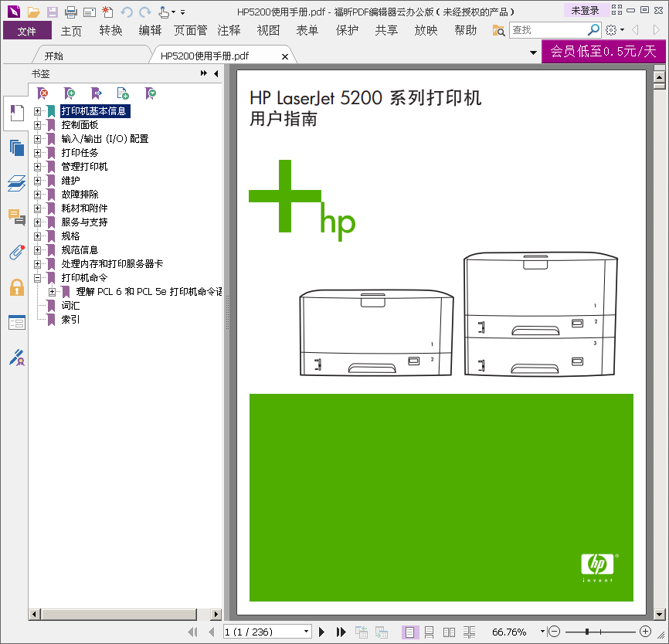Open the layers sidebar panel icon
This screenshot has width=669, height=644.
coord(17,183)
